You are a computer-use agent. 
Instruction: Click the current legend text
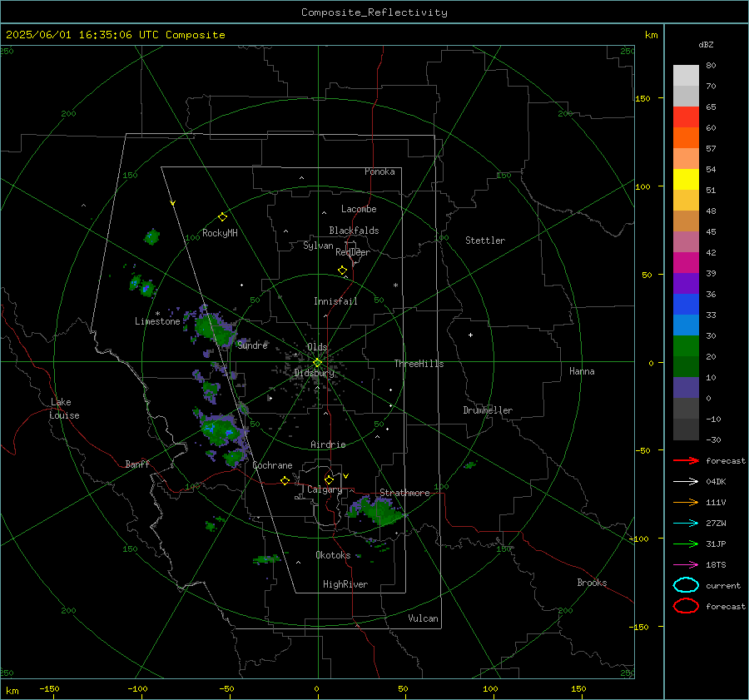click(x=723, y=585)
